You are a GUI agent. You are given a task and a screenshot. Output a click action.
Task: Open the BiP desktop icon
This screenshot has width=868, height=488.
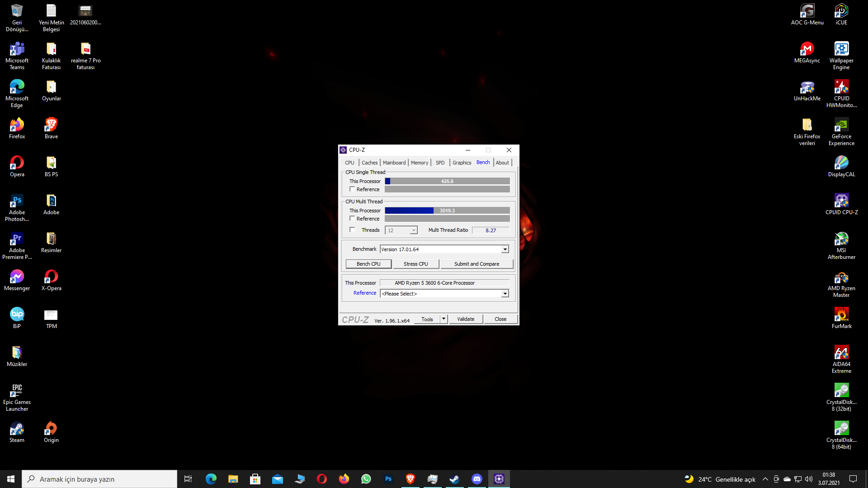[x=17, y=318]
